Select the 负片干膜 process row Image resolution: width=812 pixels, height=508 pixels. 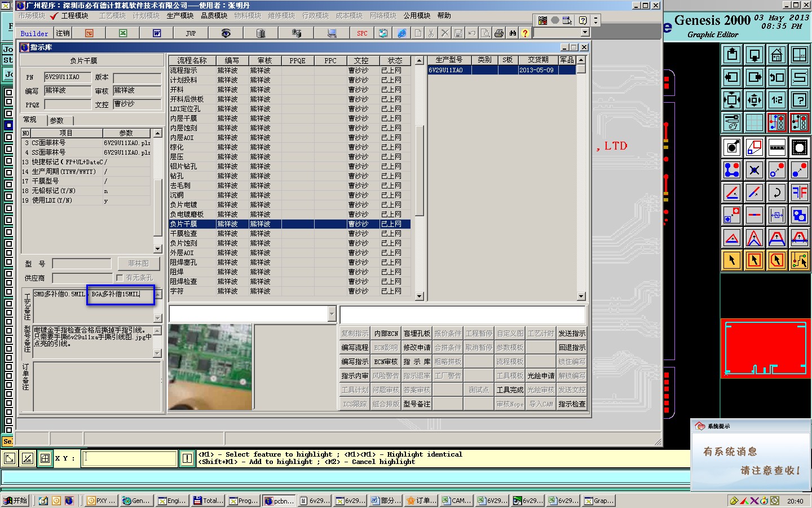coord(289,224)
